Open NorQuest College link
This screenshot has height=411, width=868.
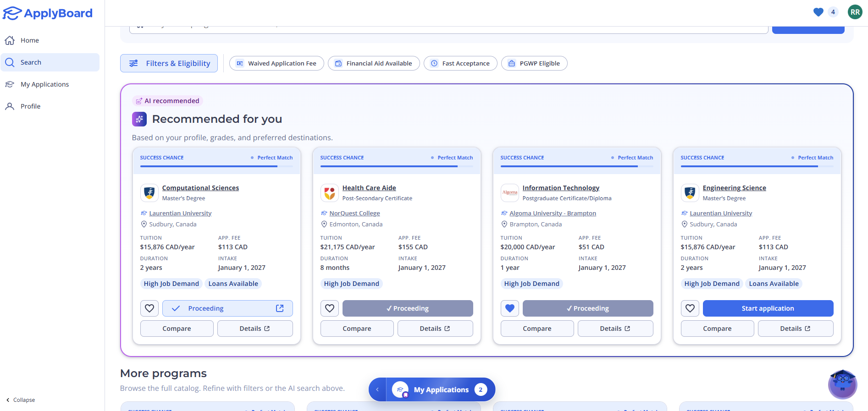pyautogui.click(x=354, y=213)
